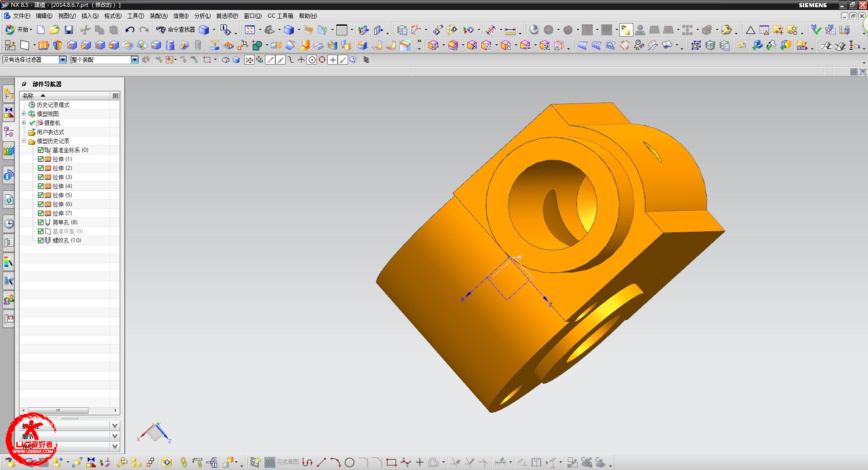Select the Line sketch tool

click(x=321, y=462)
